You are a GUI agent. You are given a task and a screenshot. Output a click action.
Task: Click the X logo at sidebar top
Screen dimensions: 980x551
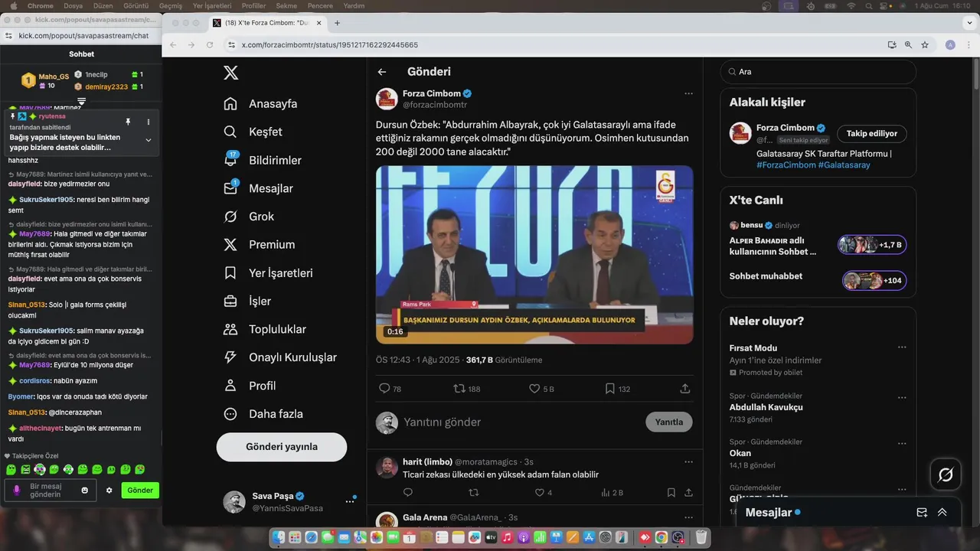click(230, 73)
